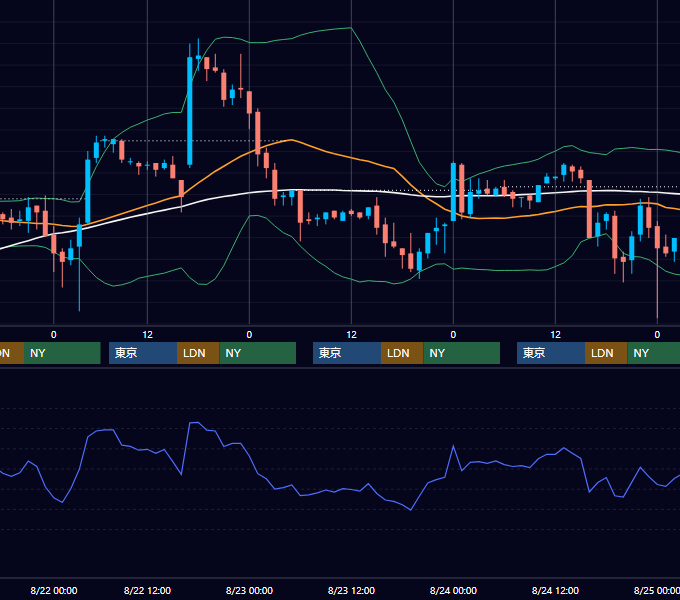Select the NY session block spanning 8/22 00:00
680x600 pixels.
coord(62,353)
